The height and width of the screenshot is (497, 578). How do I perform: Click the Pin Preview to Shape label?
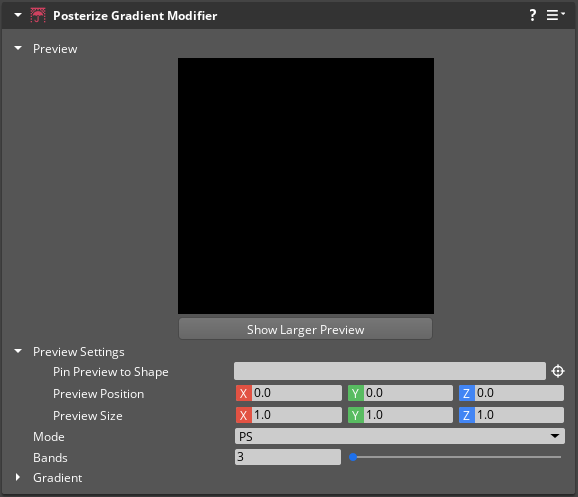click(111, 372)
